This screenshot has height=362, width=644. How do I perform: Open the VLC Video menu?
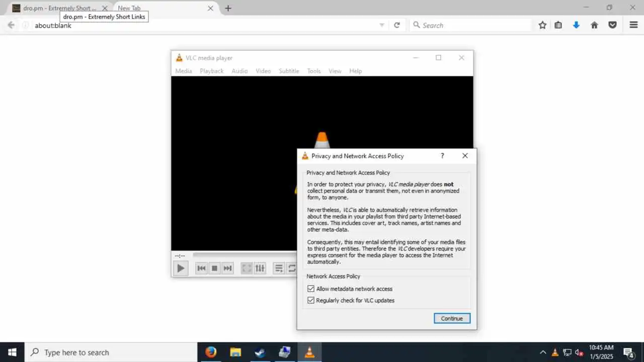coord(263,71)
